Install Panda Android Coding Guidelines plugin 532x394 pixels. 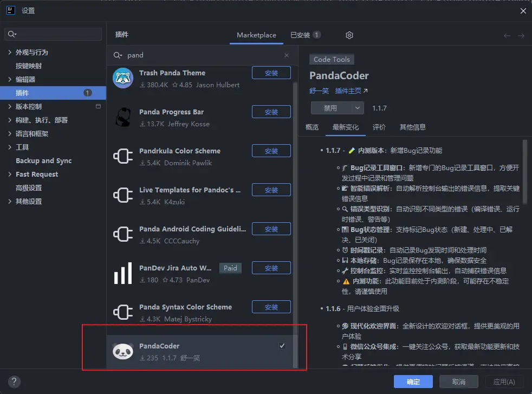click(271, 229)
